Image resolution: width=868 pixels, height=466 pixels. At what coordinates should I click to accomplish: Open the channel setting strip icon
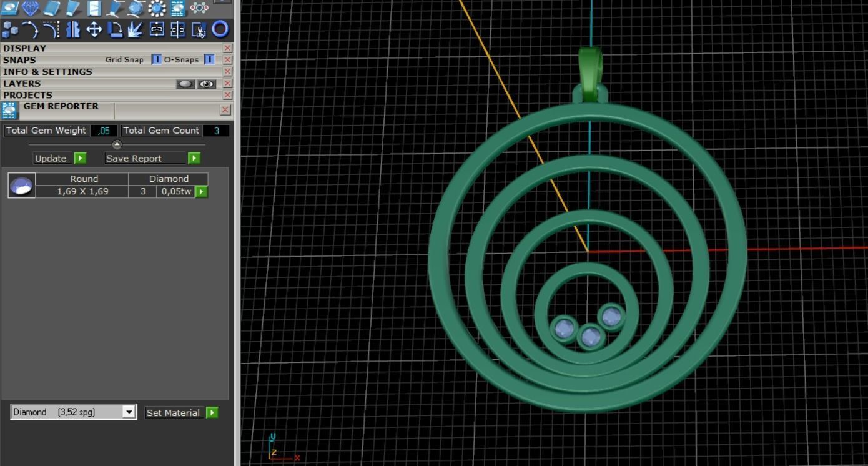pos(94,8)
